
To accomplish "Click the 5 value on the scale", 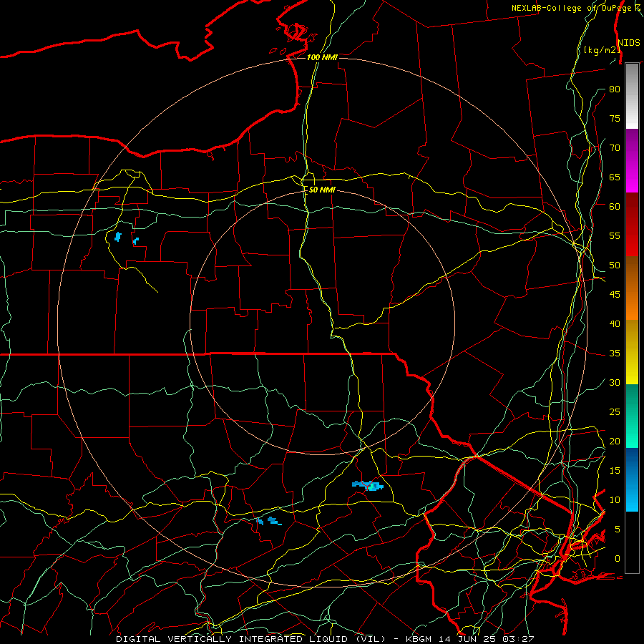I will click(x=618, y=530).
